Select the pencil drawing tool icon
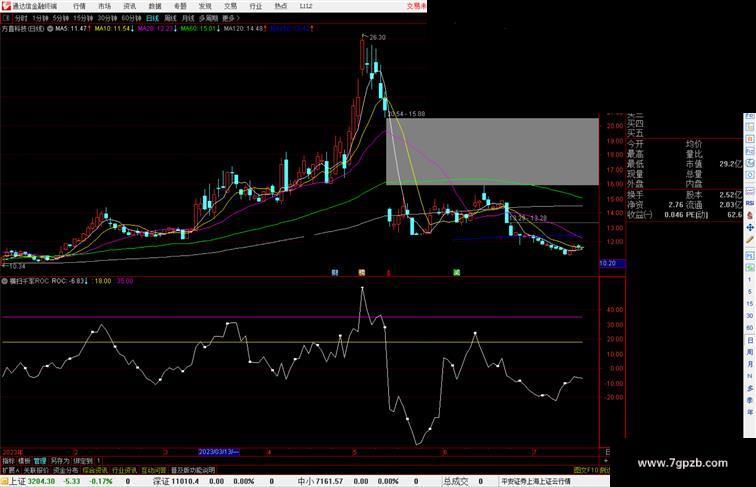756x487 pixels. (x=750, y=240)
